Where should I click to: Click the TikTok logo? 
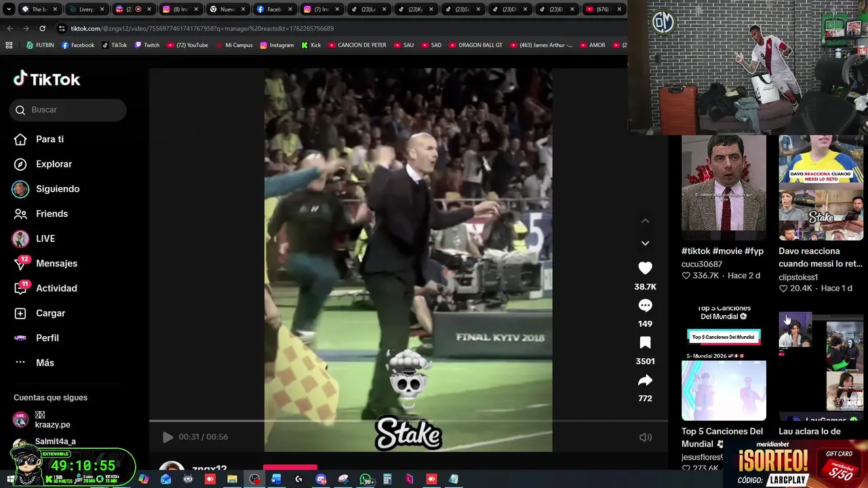[47, 79]
